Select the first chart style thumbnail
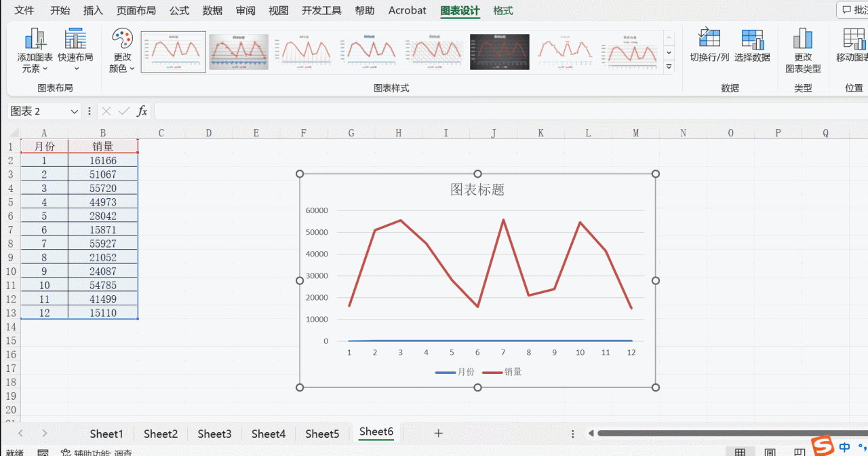868x456 pixels. click(x=174, y=52)
